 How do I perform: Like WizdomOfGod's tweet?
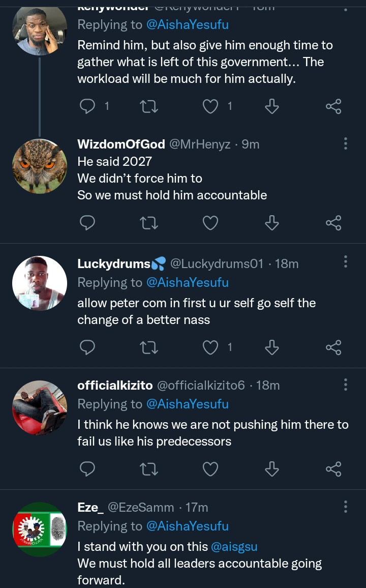click(210, 223)
